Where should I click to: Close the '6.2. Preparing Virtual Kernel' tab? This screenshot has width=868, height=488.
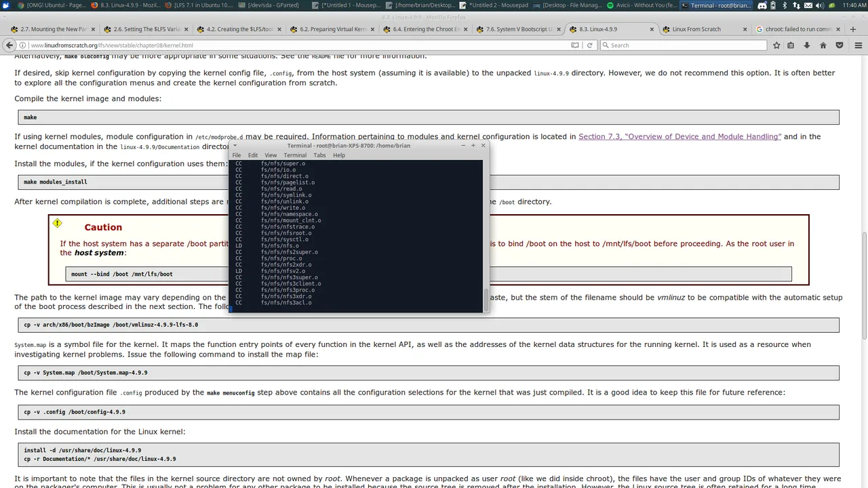(x=372, y=29)
